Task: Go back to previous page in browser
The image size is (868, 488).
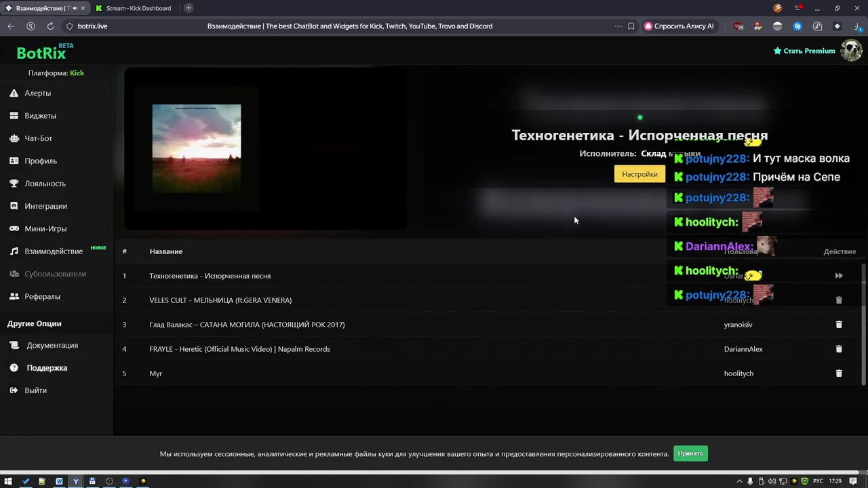Action: (x=11, y=26)
